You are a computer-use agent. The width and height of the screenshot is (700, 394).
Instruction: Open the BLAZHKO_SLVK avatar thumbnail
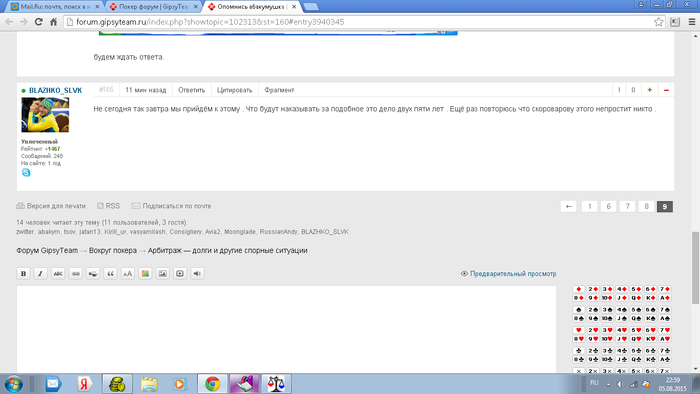(x=45, y=115)
